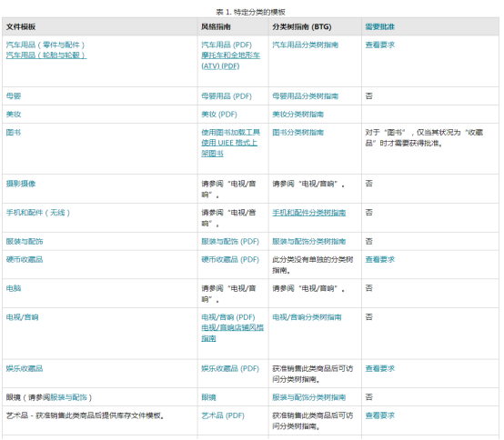Open the 图书 file template link
504x440 pixels.
pyautogui.click(x=14, y=133)
